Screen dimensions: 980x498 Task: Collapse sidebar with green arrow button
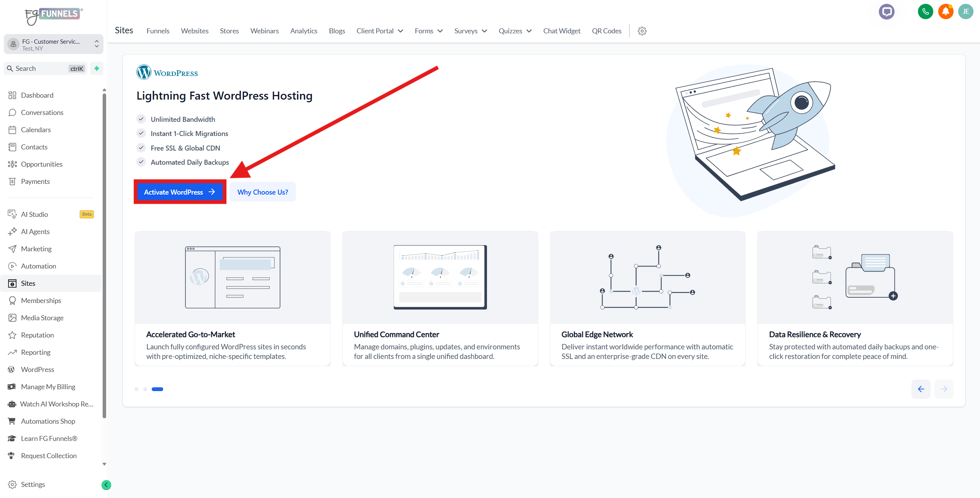[x=106, y=485]
